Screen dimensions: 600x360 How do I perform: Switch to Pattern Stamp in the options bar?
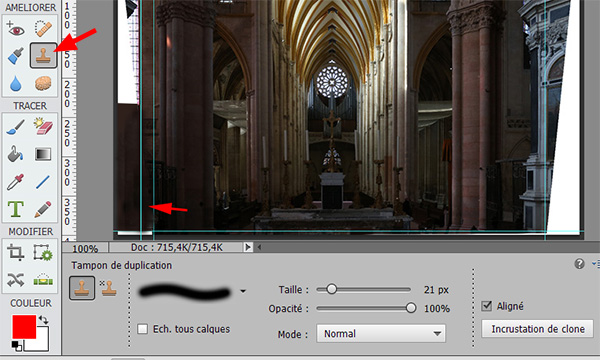(x=108, y=288)
